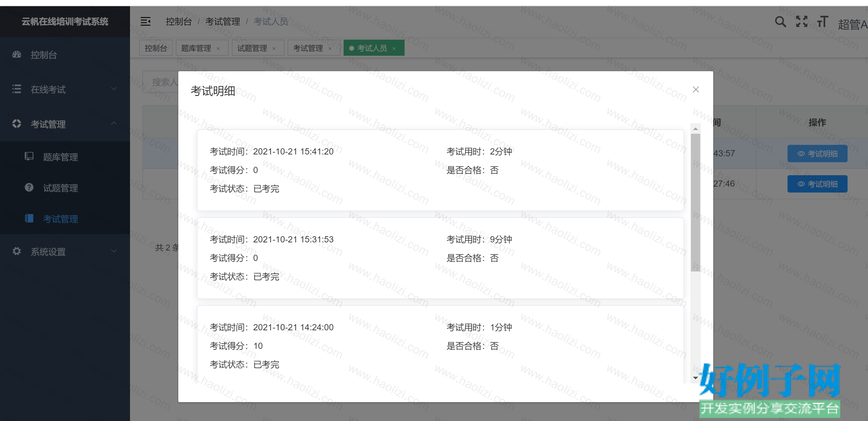Viewport: 868px width, 421px height.
Task: Close the 试题管理 tab
Action: [274, 49]
